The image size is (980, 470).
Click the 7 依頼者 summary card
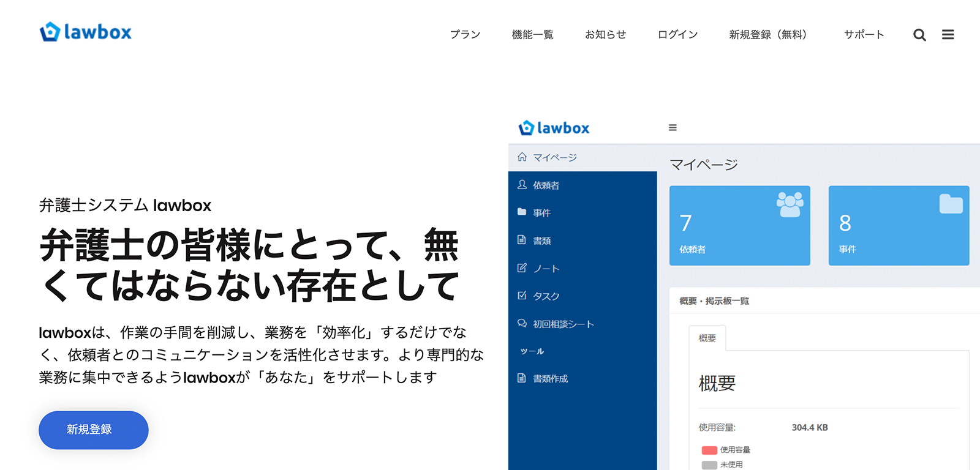point(740,226)
